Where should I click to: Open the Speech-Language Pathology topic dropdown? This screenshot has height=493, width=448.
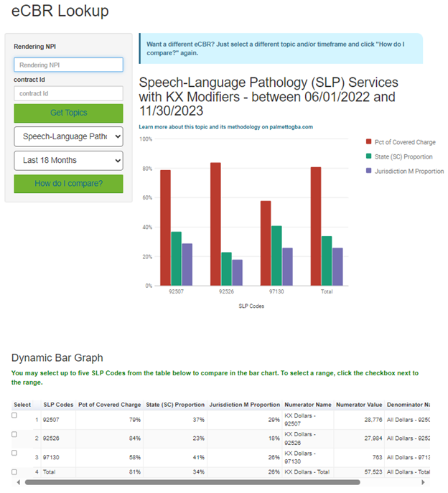[x=68, y=136]
